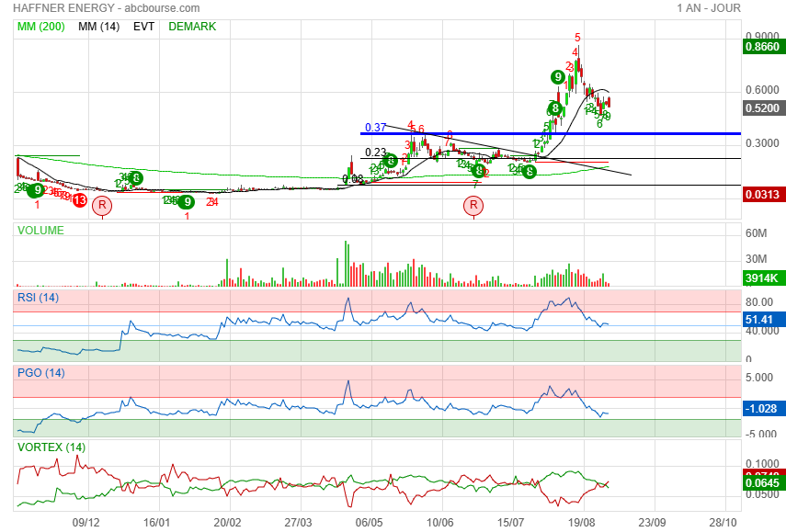This screenshot has height=532, width=786.
Task: Click the green 9 marker at chart start
Action: (x=36, y=190)
